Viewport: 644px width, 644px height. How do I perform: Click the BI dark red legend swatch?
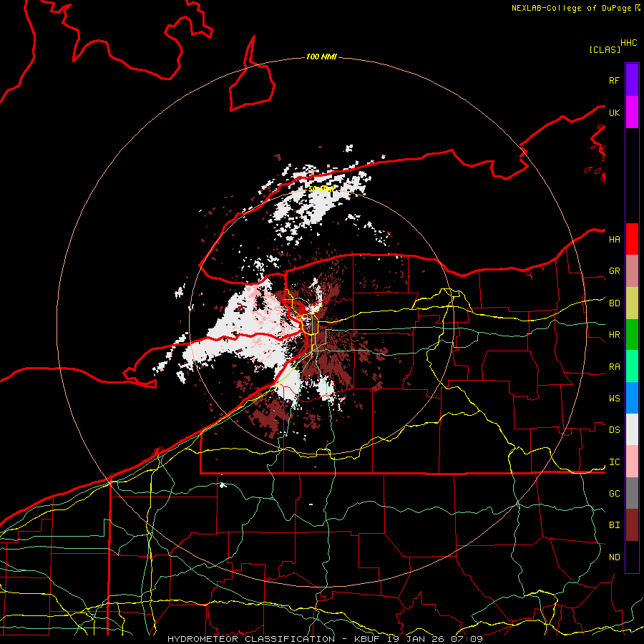click(x=632, y=525)
